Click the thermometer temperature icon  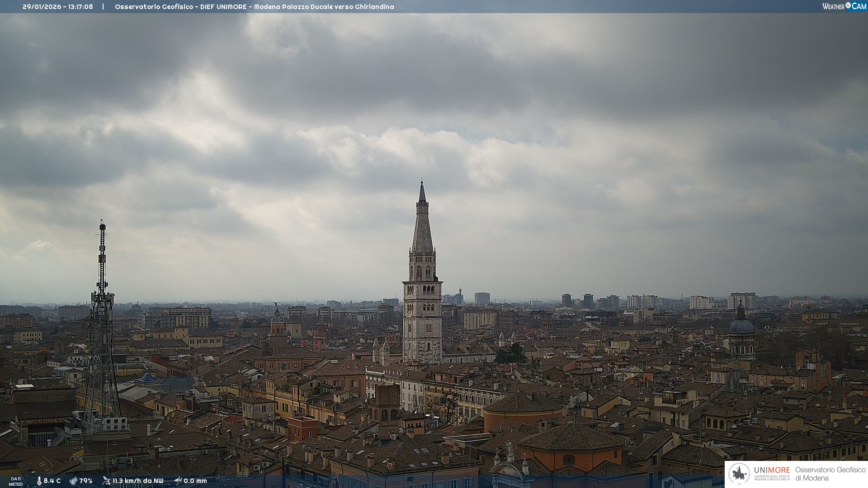tap(39, 481)
